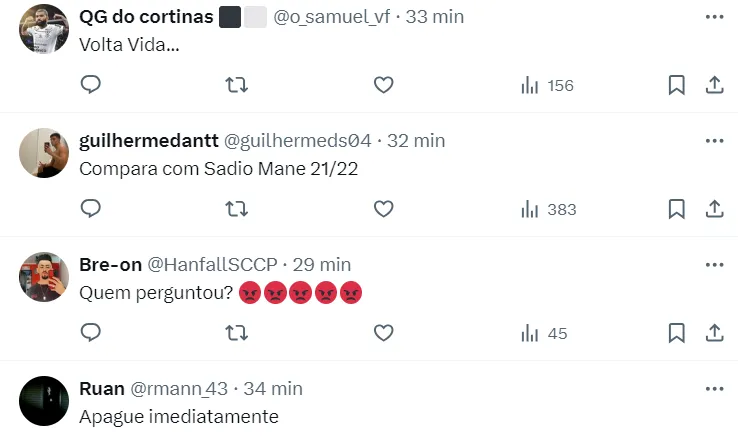Open the QG do cortinas profile picture
The image size is (738, 447).
point(44,29)
